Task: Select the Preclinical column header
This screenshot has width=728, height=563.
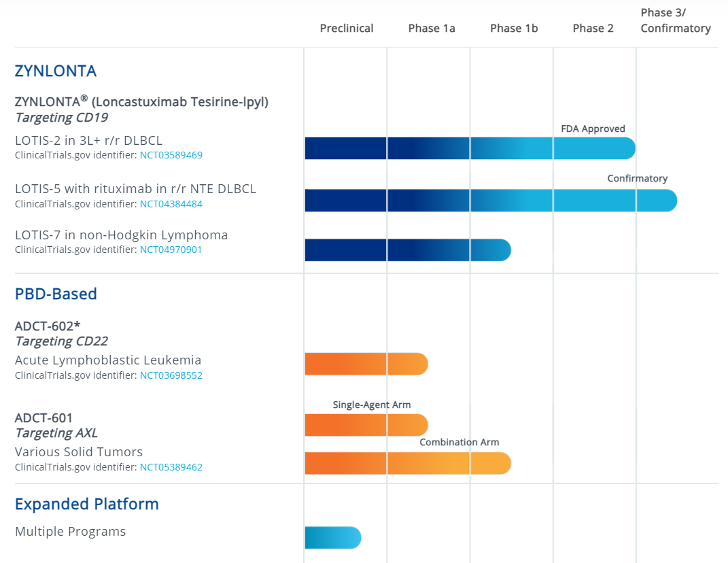Action: [347, 28]
